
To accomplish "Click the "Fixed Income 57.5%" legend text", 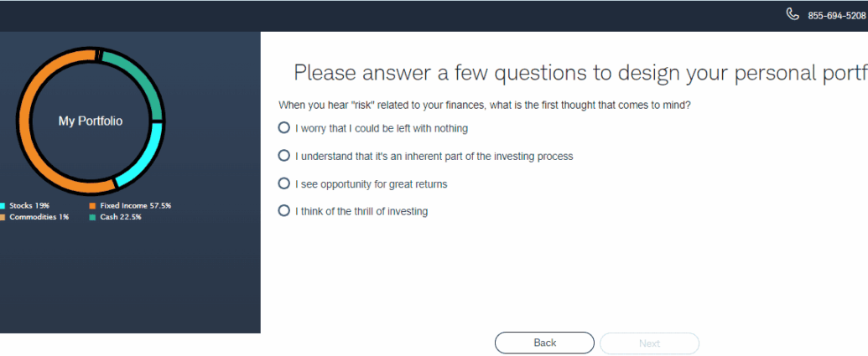I will click(x=135, y=205).
